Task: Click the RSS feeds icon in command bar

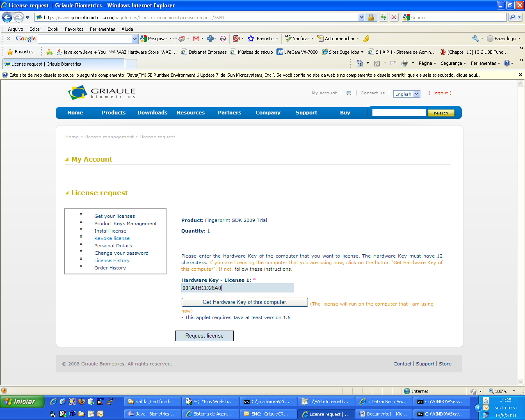Action: [377, 63]
